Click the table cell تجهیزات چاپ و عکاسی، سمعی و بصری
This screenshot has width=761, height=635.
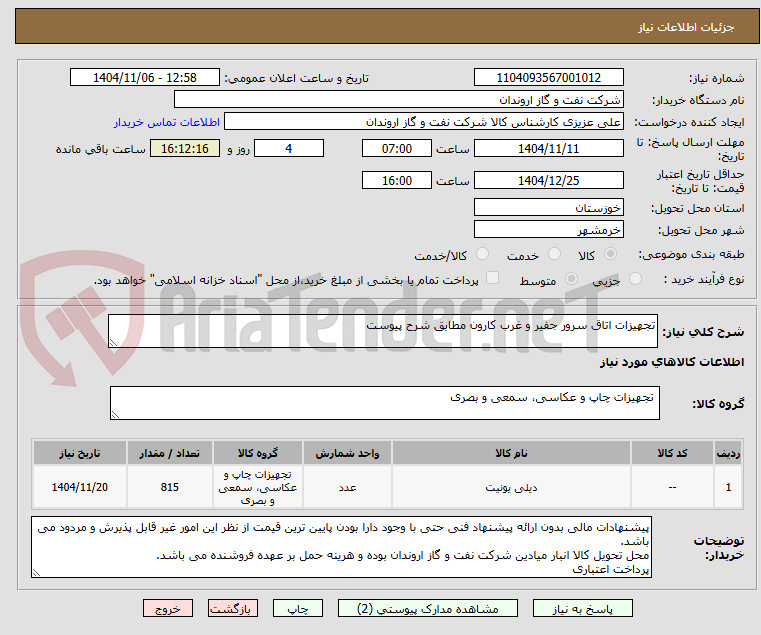[x=258, y=487]
